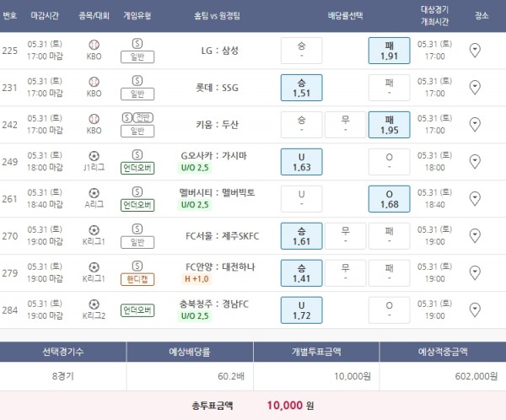Click the 마감시간 column header
This screenshot has height=420, width=506.
44,15
